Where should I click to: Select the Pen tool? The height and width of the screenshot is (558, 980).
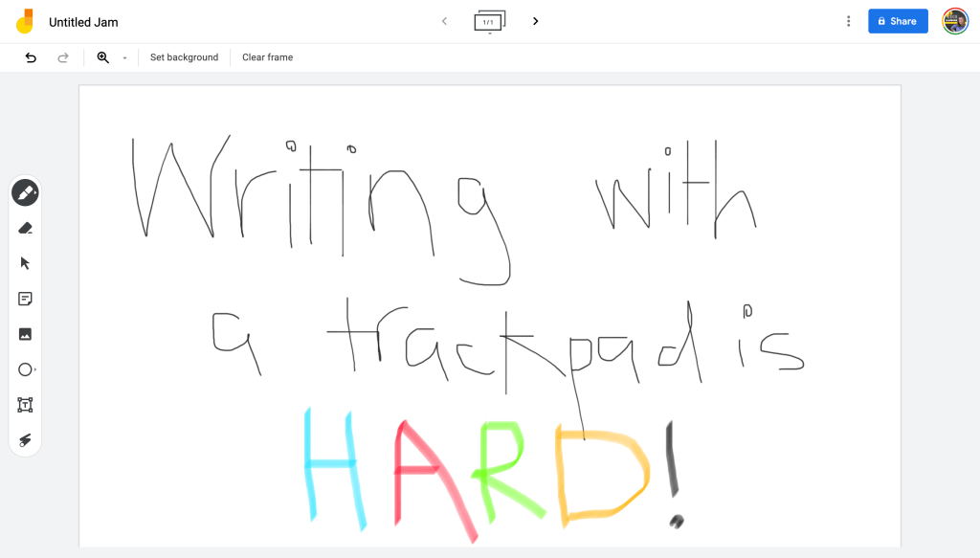click(x=24, y=192)
